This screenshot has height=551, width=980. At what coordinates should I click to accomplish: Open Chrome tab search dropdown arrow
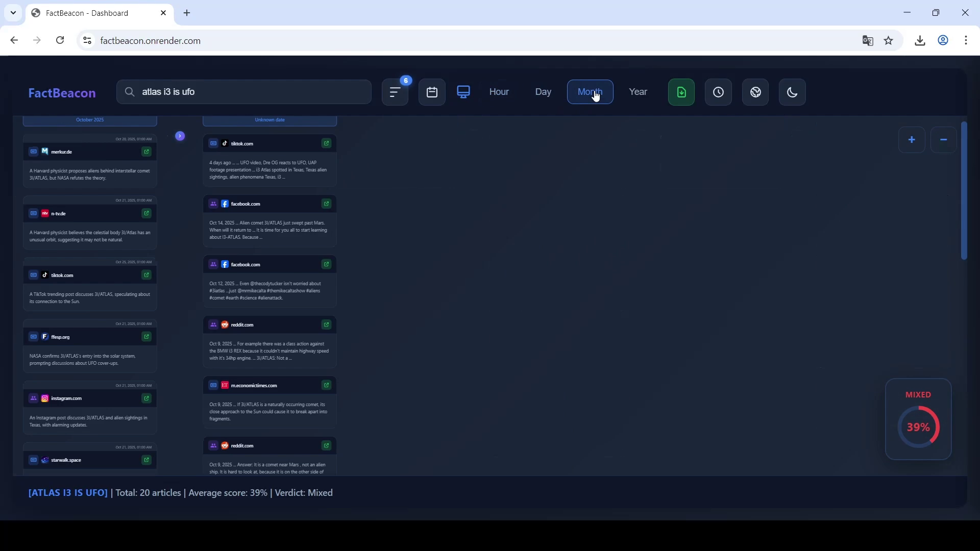click(x=13, y=13)
